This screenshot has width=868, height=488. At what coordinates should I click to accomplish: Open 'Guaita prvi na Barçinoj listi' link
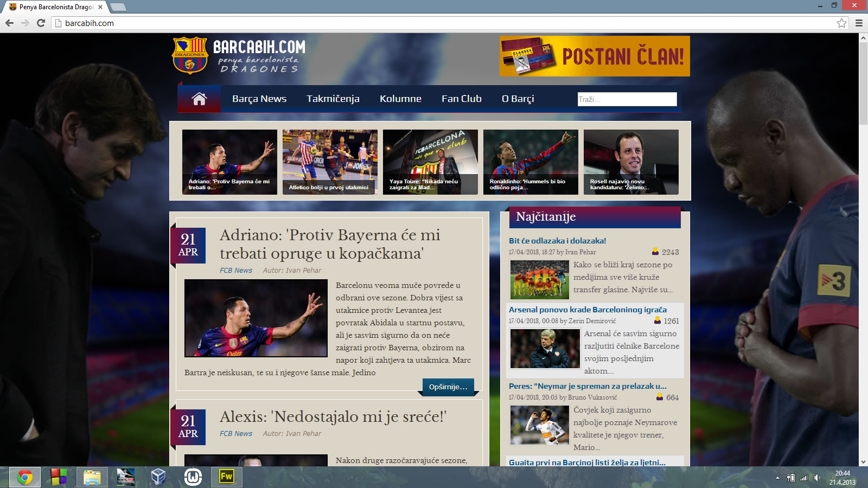click(x=587, y=462)
